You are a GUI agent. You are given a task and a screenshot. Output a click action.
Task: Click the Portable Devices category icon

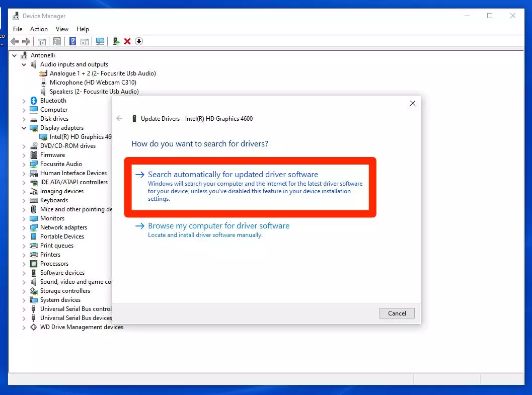click(34, 236)
